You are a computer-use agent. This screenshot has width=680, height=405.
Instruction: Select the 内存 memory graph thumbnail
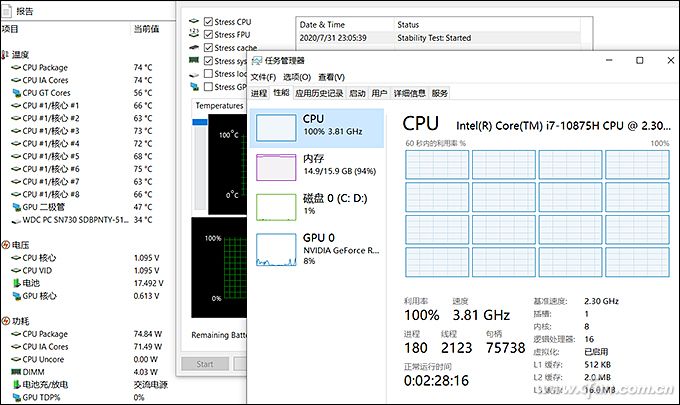pos(276,167)
